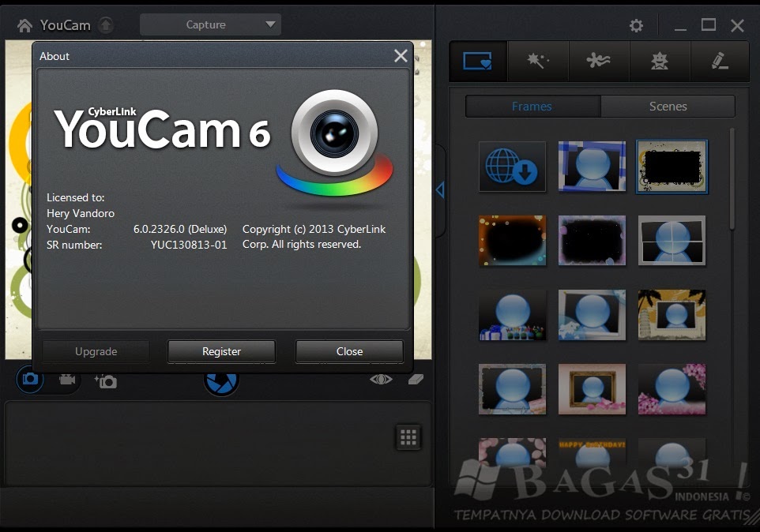Switch to the Frames tab
This screenshot has width=760, height=532.
click(x=532, y=107)
